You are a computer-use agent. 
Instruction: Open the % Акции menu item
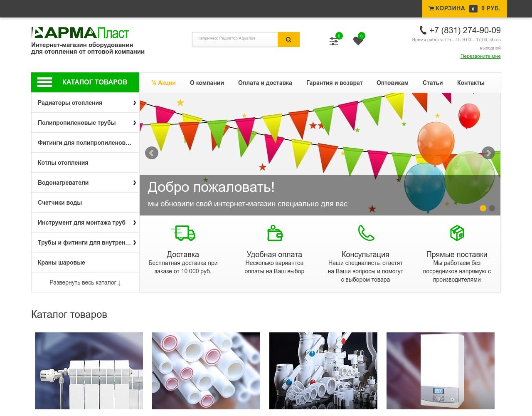point(163,83)
